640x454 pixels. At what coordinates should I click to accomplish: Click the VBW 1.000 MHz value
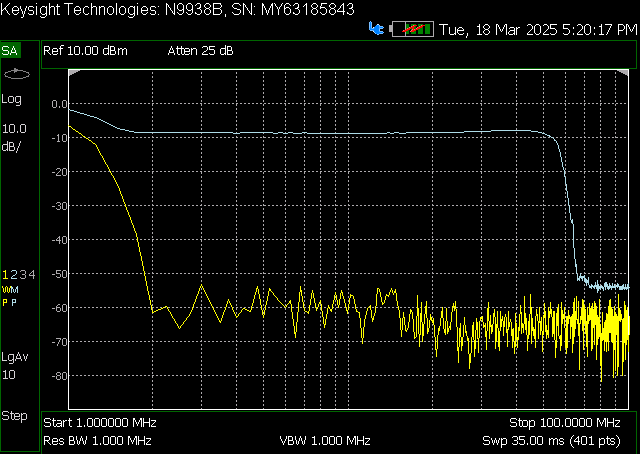(325, 441)
